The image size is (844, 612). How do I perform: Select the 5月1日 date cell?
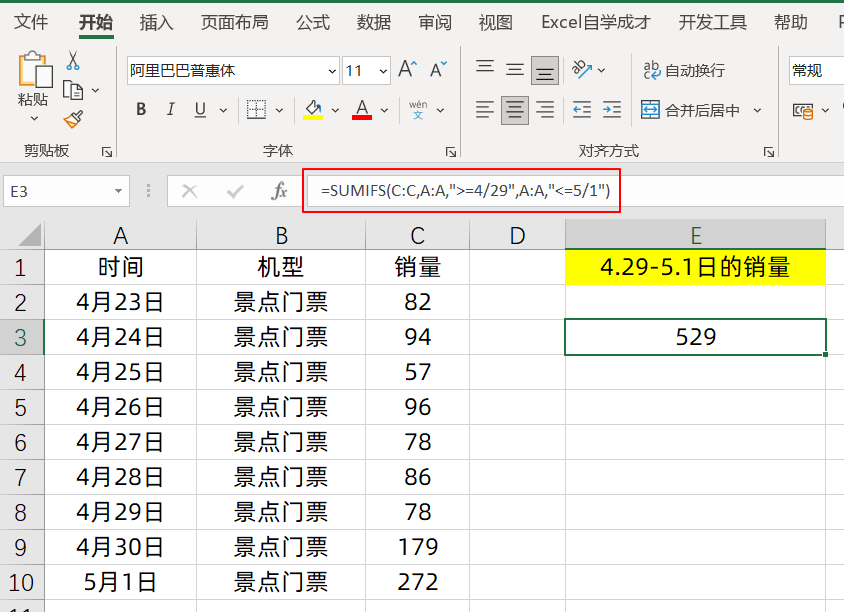(x=121, y=582)
